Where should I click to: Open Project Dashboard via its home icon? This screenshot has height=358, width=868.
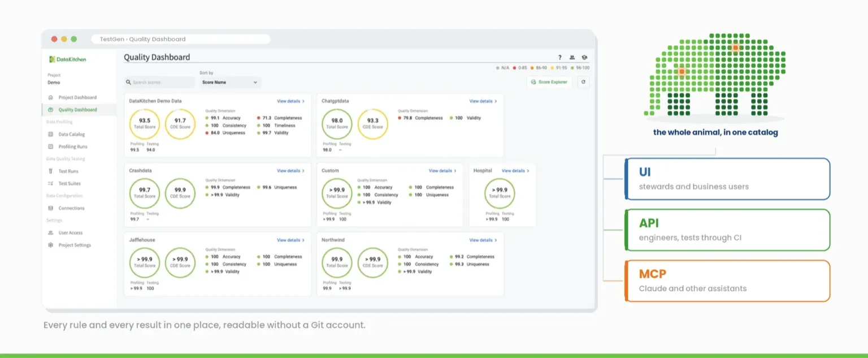pos(51,97)
